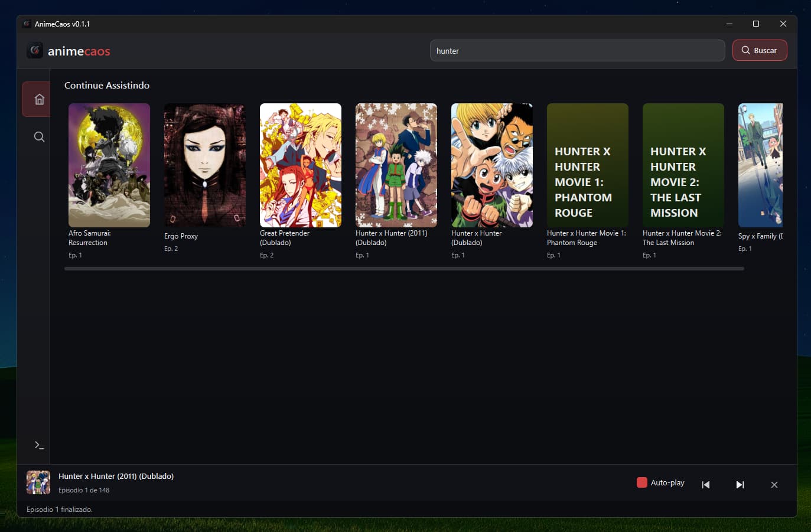Focus the search field containing hunter

577,50
